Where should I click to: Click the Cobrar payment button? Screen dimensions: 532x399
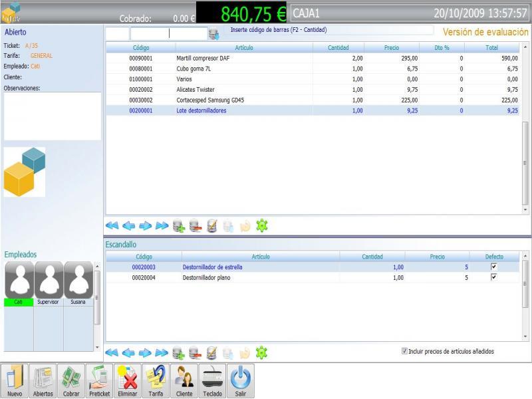[x=71, y=380]
